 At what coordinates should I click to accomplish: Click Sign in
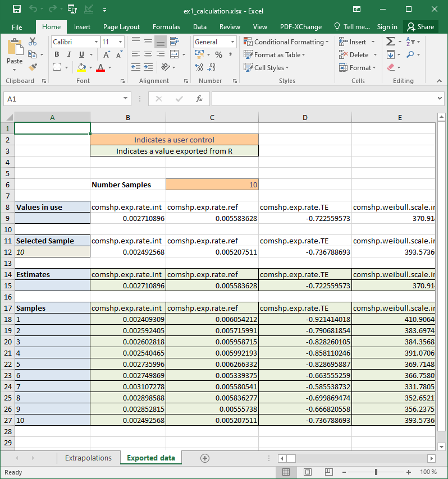[387, 27]
